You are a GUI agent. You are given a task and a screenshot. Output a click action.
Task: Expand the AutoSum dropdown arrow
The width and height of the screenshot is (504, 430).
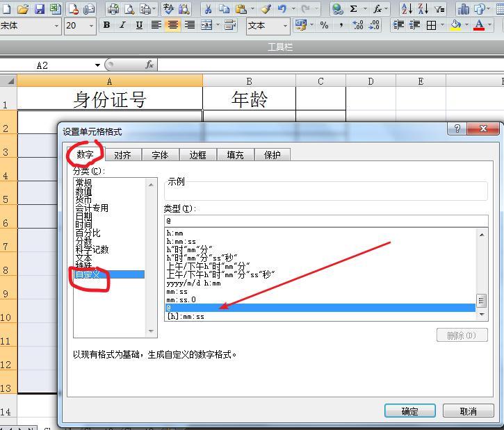pyautogui.click(x=364, y=8)
